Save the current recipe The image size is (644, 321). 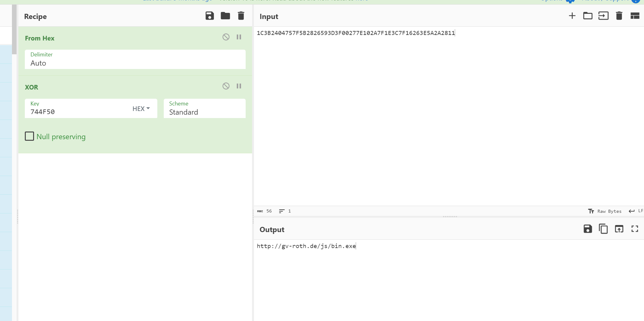(x=209, y=16)
